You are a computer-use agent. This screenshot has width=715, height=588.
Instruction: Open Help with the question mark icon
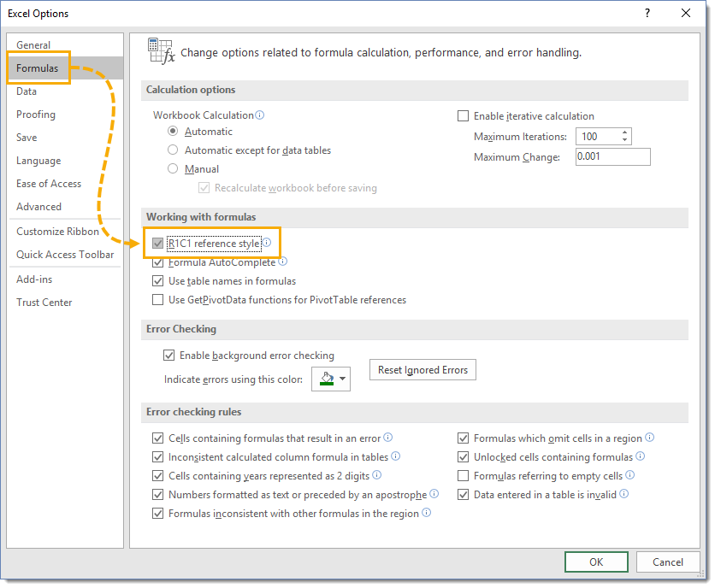(x=647, y=13)
